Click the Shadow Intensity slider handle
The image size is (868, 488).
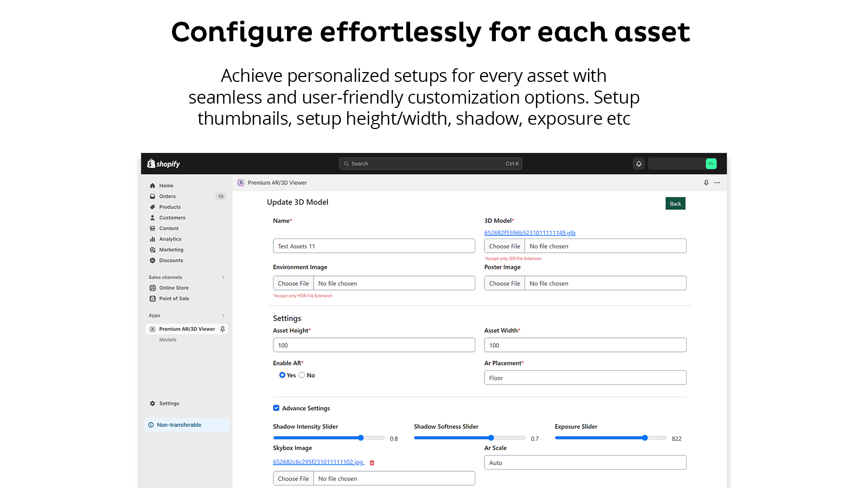361,438
